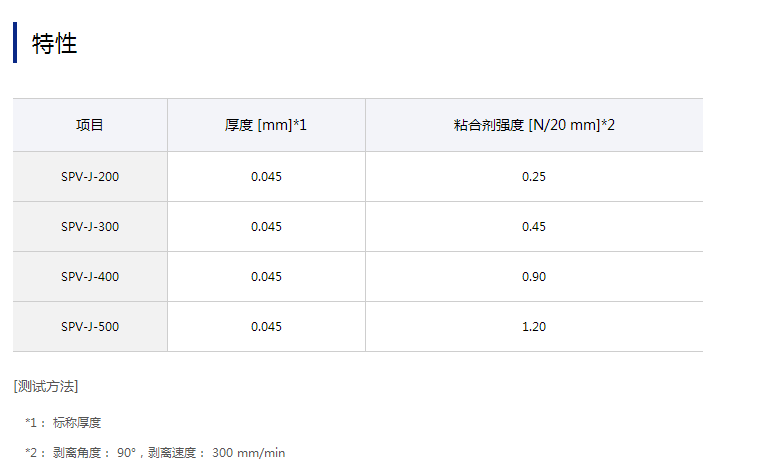
Task: Click the 0.045 thickness for SPV-J-500
Action: (x=266, y=327)
